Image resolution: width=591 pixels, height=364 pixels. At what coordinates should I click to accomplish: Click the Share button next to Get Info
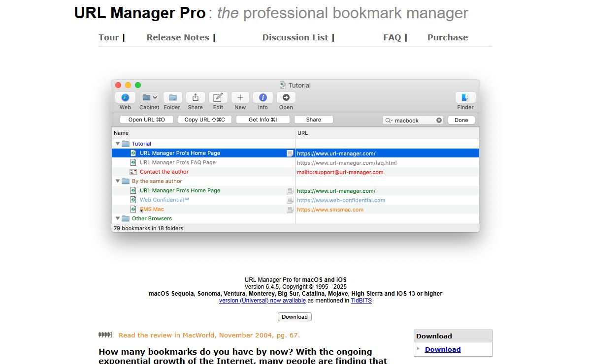click(314, 120)
